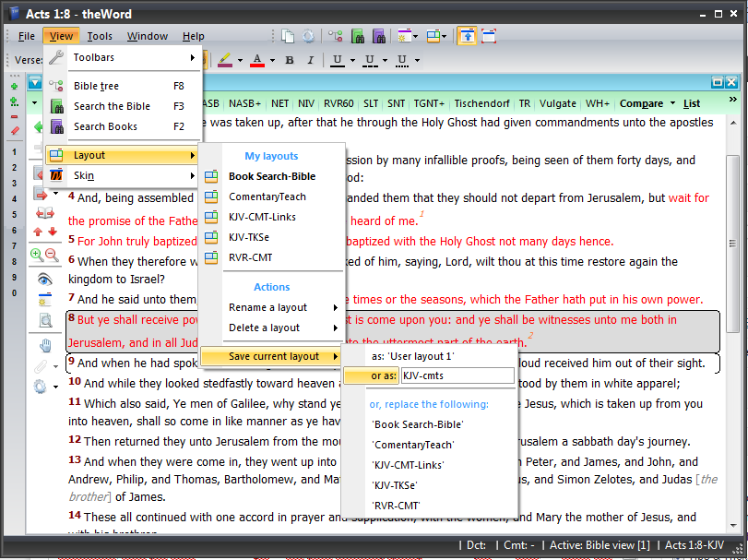Screen dimensions: 748x560
Task: Click the paperclip attachment icon
Action: 41,366
